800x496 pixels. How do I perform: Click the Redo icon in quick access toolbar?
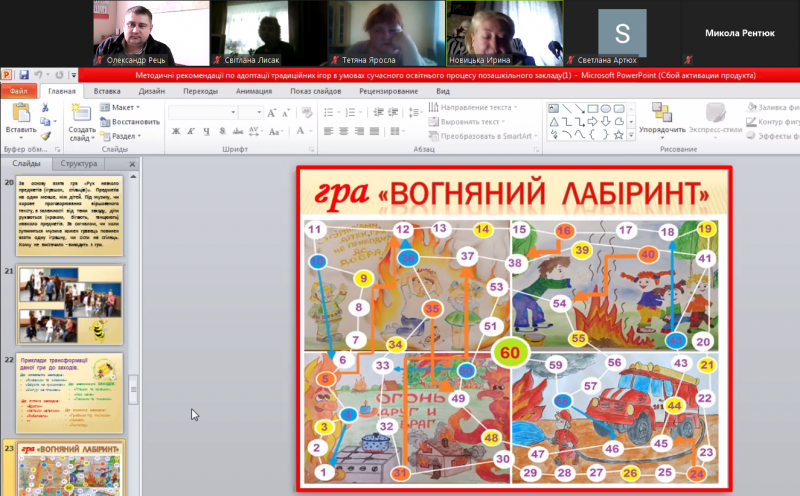point(59,75)
